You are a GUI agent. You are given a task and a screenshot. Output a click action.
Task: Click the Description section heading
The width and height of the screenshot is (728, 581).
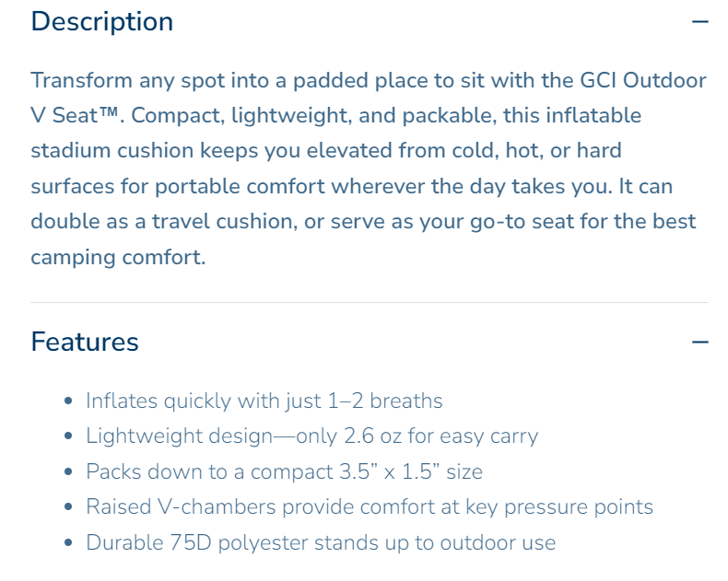point(102,21)
